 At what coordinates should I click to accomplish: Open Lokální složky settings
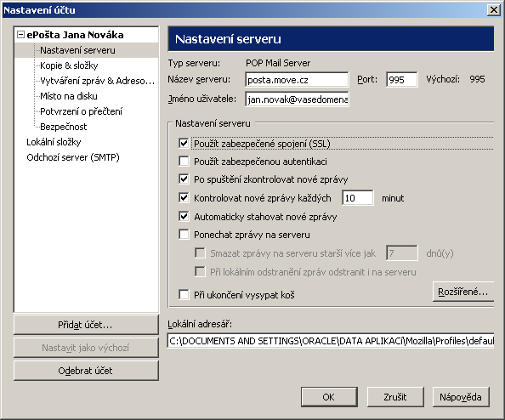(54, 142)
